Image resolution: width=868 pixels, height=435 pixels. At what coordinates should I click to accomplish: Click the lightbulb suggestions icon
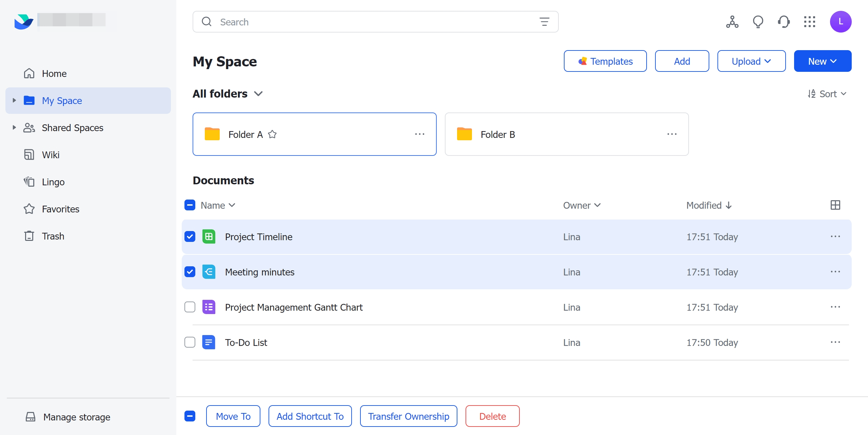pyautogui.click(x=758, y=21)
